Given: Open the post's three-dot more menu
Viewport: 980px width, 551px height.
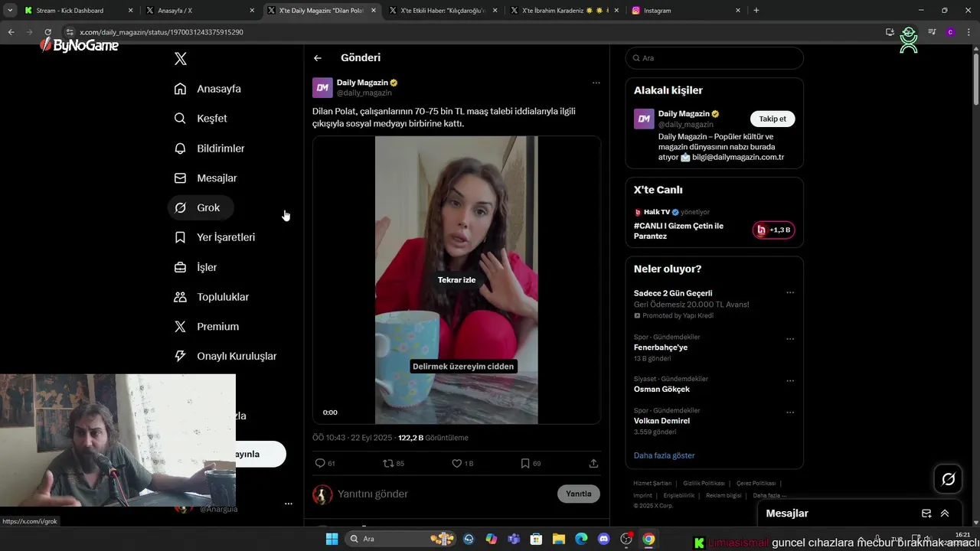Looking at the screenshot, I should click(x=596, y=83).
